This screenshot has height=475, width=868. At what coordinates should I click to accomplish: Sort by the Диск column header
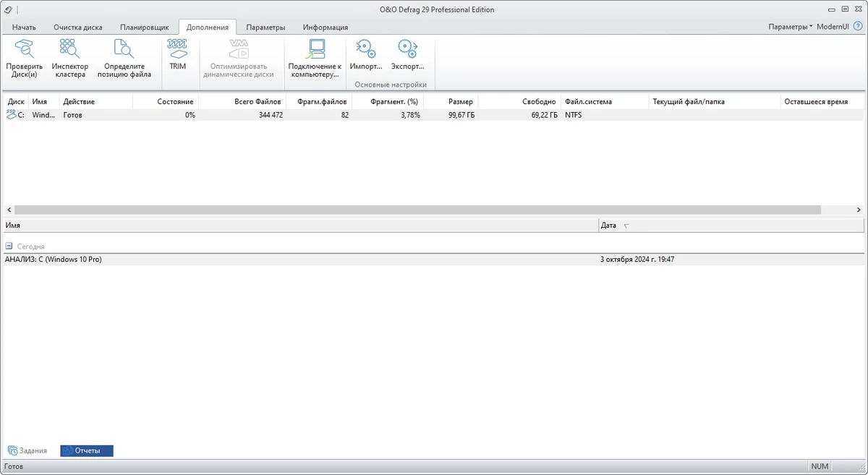(16, 102)
